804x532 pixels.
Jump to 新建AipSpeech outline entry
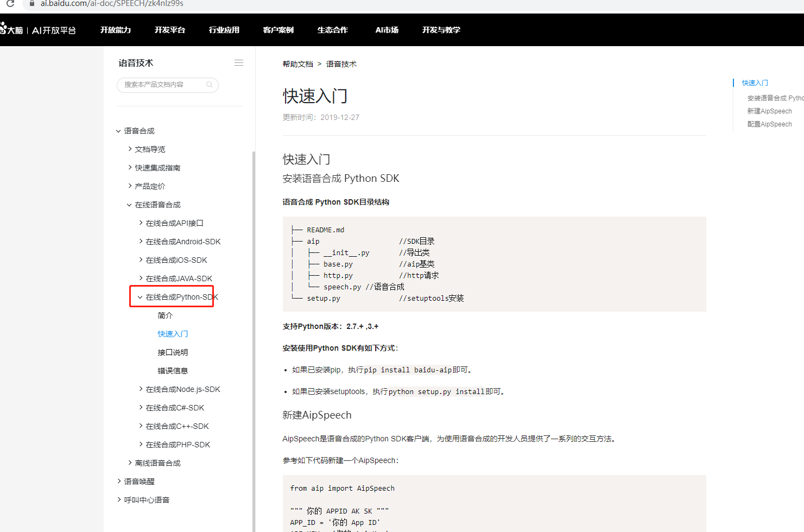pos(769,111)
